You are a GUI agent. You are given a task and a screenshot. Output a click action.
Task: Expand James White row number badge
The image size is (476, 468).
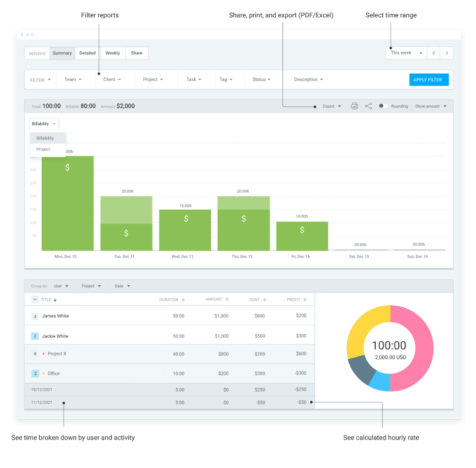click(35, 316)
